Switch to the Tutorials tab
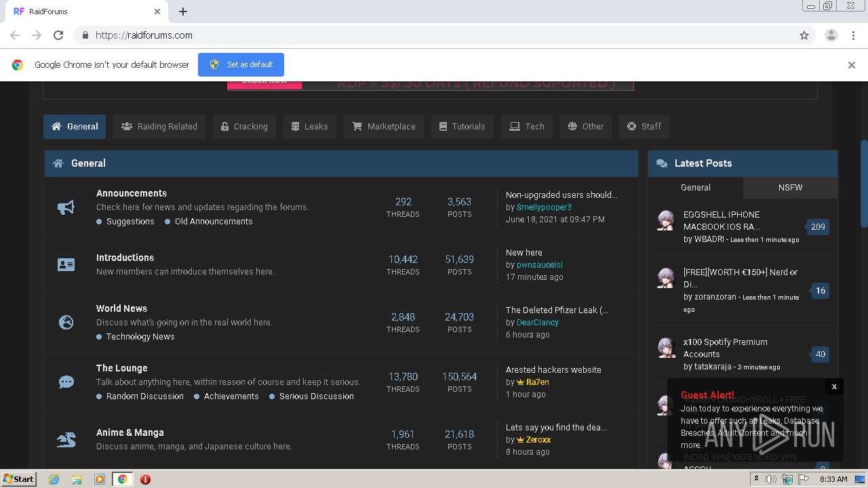Image resolution: width=868 pixels, height=488 pixels. (x=462, y=127)
